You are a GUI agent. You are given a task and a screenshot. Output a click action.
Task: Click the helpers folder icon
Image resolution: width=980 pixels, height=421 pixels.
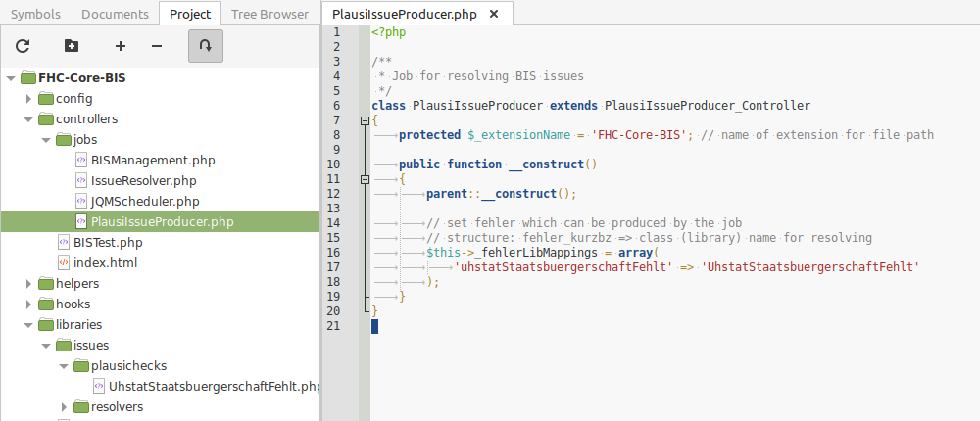pos(46,283)
